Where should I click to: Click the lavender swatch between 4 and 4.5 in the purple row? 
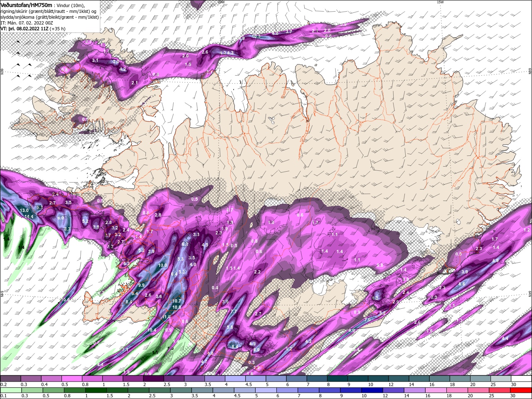[x=235, y=379]
